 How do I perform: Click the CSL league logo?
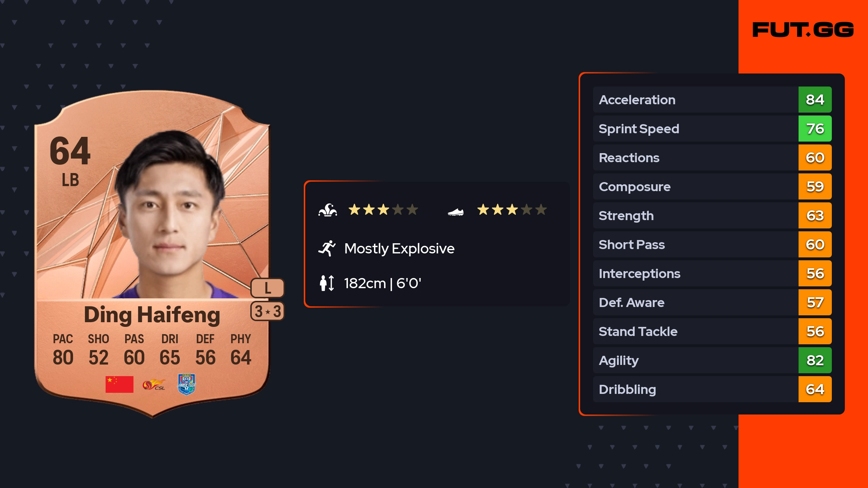154,384
